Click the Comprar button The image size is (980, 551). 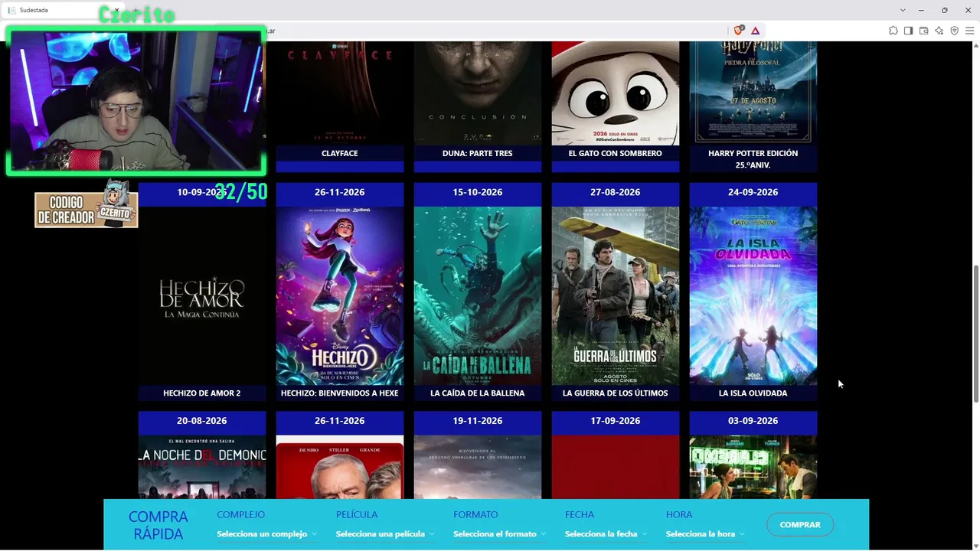click(800, 525)
